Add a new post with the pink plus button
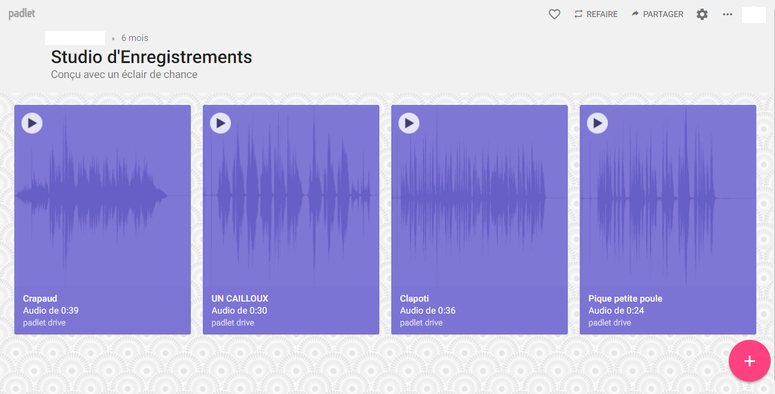 pyautogui.click(x=749, y=361)
